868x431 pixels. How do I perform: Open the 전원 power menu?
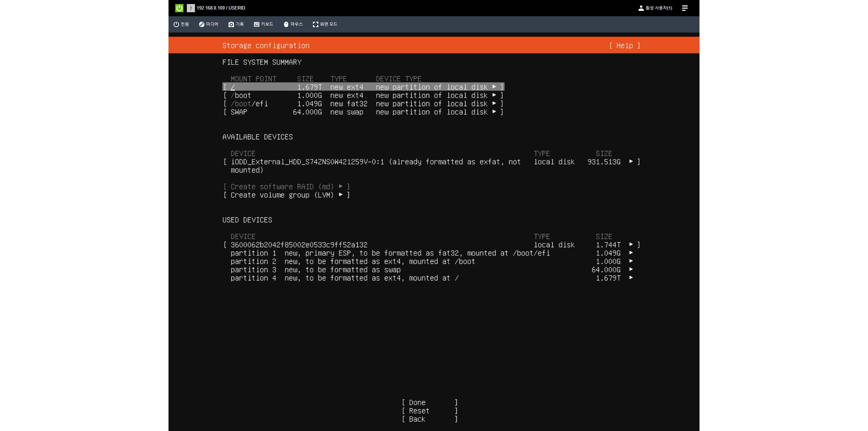[181, 24]
